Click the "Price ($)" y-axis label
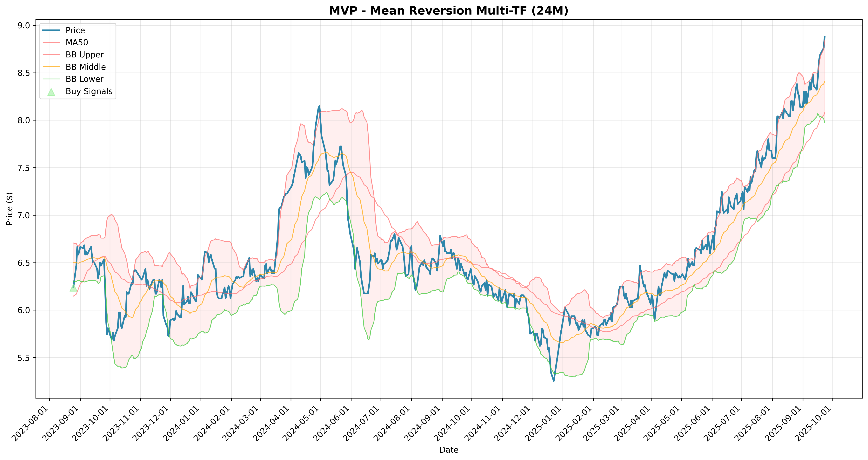 point(10,209)
